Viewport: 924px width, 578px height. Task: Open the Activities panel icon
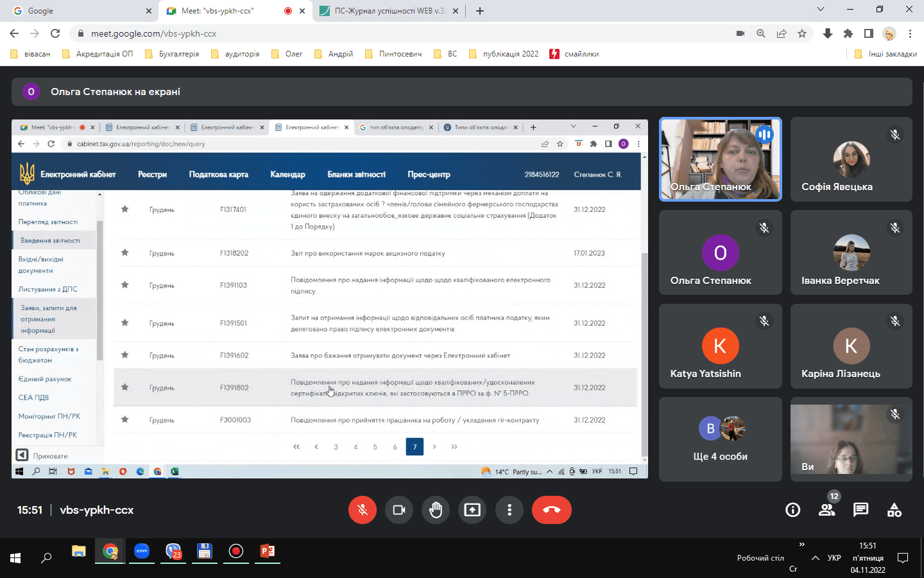(894, 510)
